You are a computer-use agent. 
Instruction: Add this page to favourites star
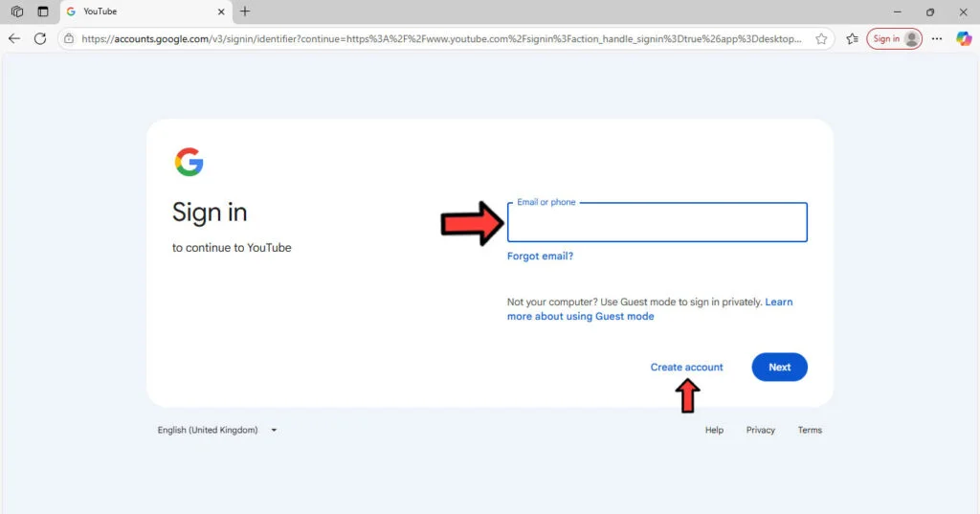pos(821,39)
